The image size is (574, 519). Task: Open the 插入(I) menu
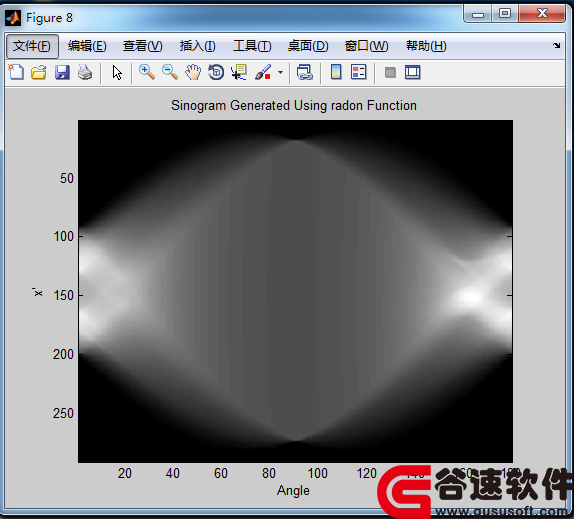pos(198,46)
